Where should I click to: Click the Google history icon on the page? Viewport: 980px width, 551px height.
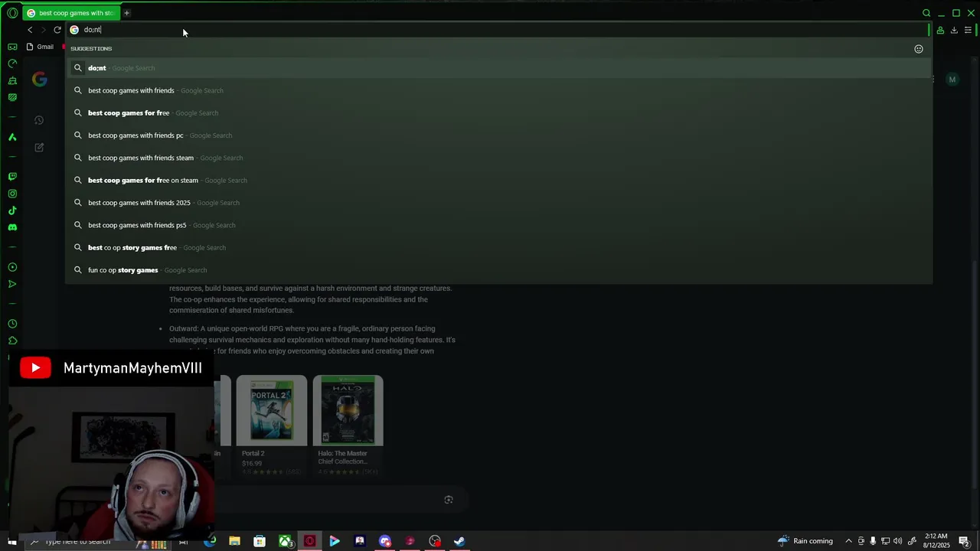pos(39,120)
